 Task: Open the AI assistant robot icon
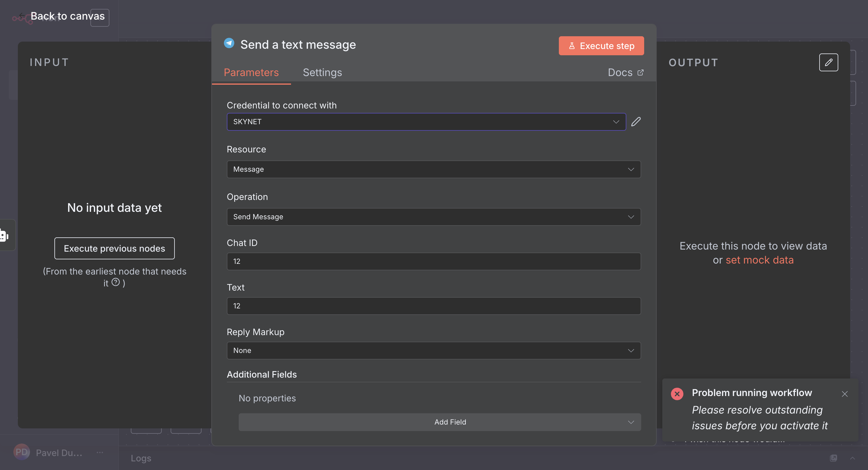(x=4, y=235)
